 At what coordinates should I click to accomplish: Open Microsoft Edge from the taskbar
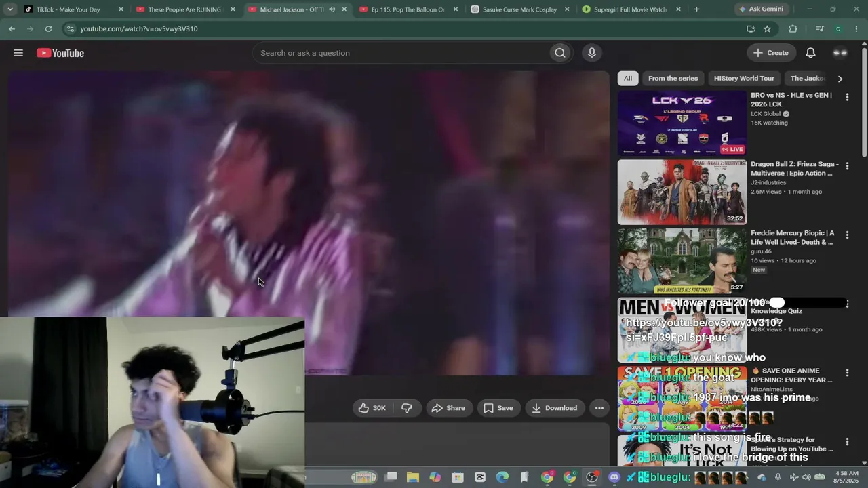click(x=502, y=477)
